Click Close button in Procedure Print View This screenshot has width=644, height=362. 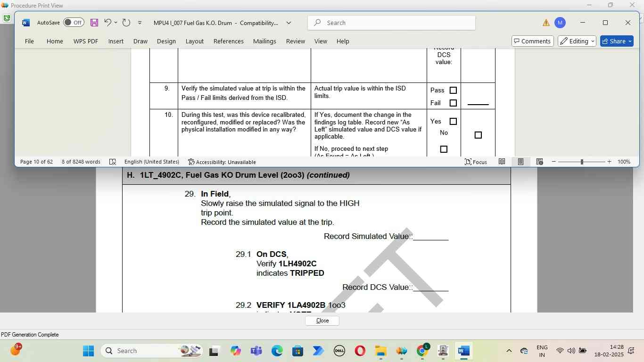tap(322, 321)
